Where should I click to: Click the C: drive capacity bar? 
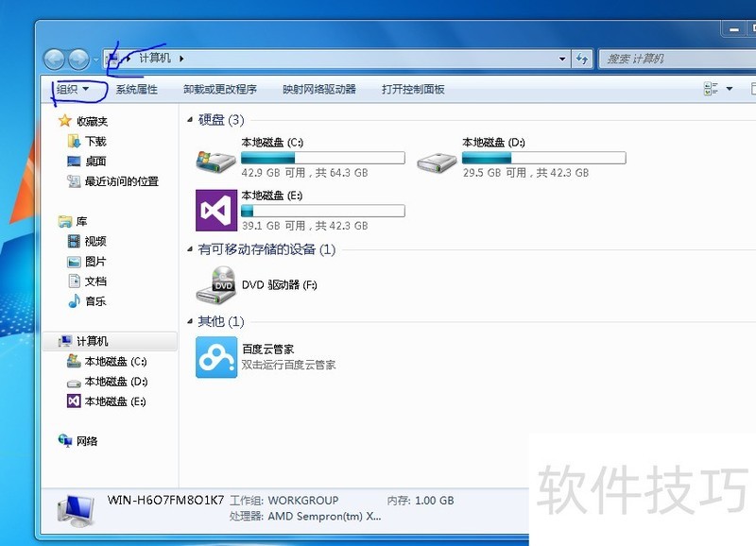click(322, 158)
